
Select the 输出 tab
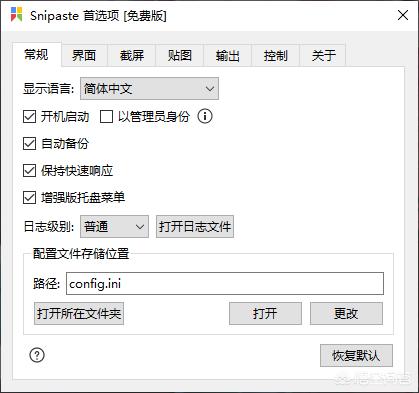click(228, 55)
